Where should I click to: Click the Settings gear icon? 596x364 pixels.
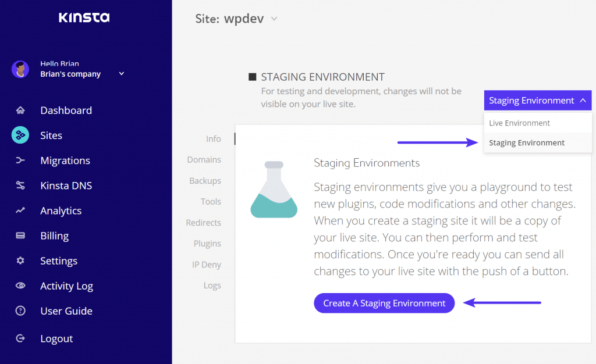pyautogui.click(x=20, y=260)
